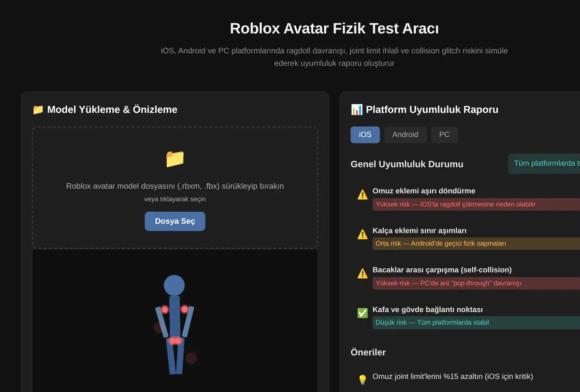
Task: Click the Genel Uyumluluk Durumu heading
Action: tap(407, 164)
